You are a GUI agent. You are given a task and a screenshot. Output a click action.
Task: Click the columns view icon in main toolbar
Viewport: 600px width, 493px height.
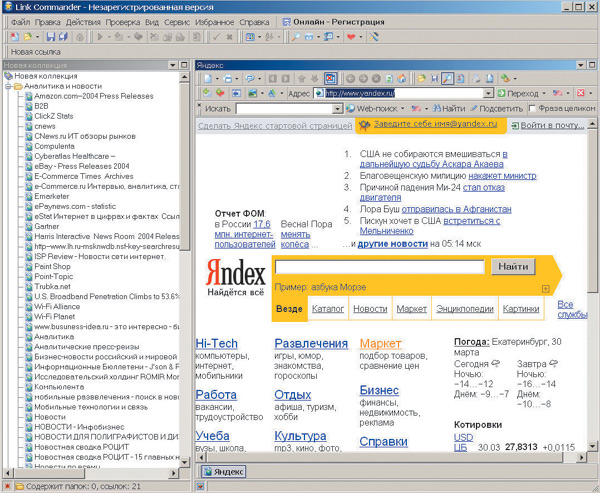(x=250, y=37)
